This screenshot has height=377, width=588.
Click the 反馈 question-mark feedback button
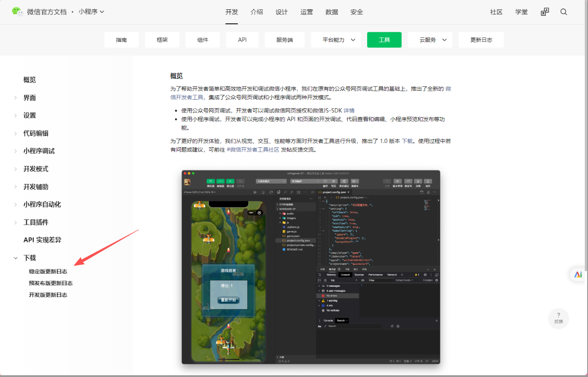pos(558,318)
